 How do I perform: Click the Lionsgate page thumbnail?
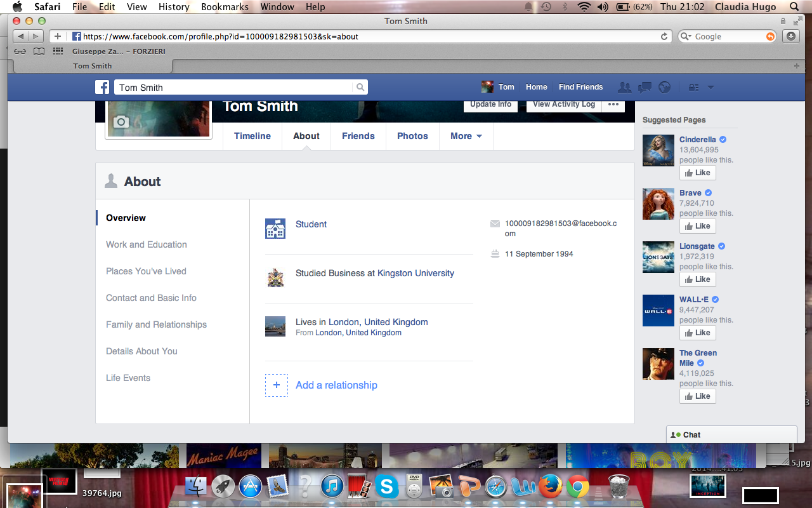[x=658, y=257]
